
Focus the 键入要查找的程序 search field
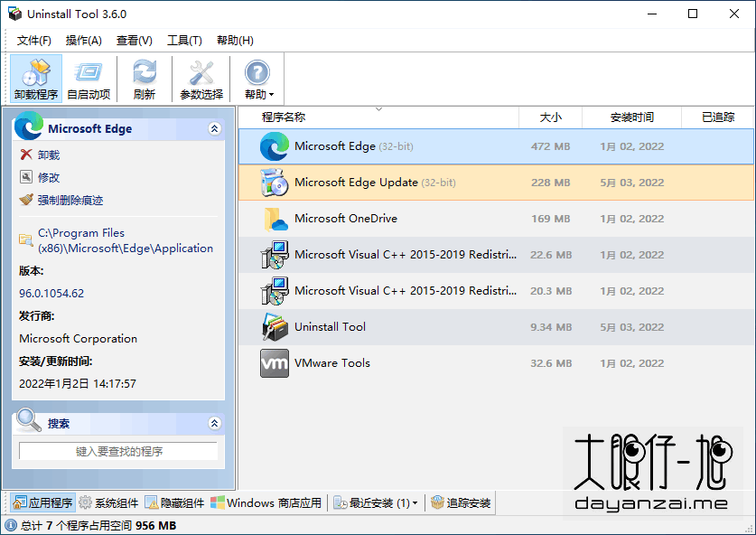pyautogui.click(x=118, y=452)
